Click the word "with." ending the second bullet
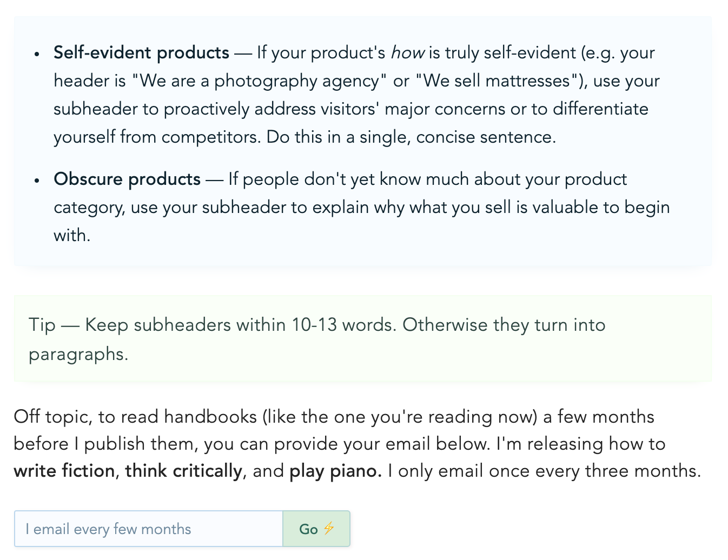The image size is (728, 560). point(72,235)
